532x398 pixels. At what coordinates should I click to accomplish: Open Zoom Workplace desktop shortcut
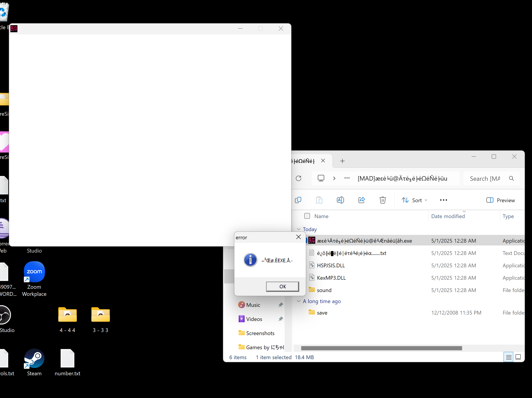tap(34, 279)
